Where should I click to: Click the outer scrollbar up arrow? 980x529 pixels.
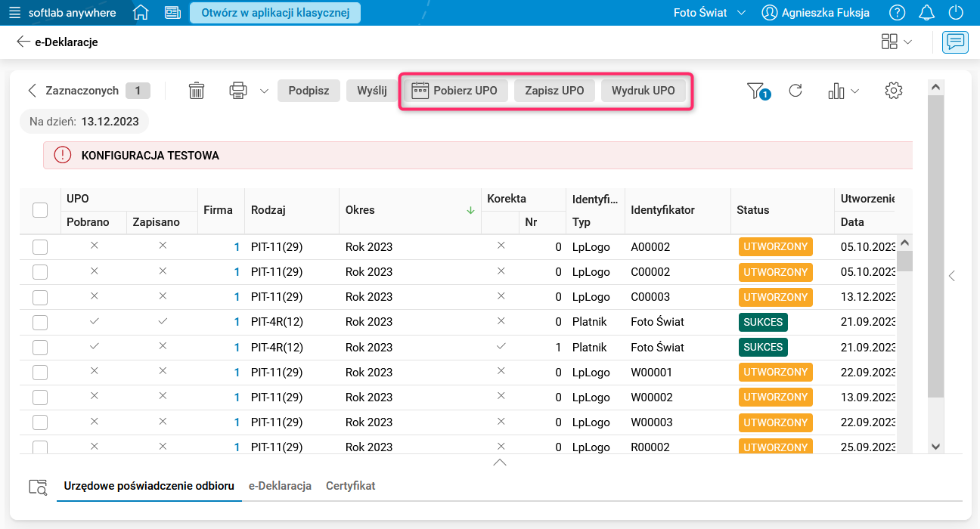pyautogui.click(x=935, y=87)
